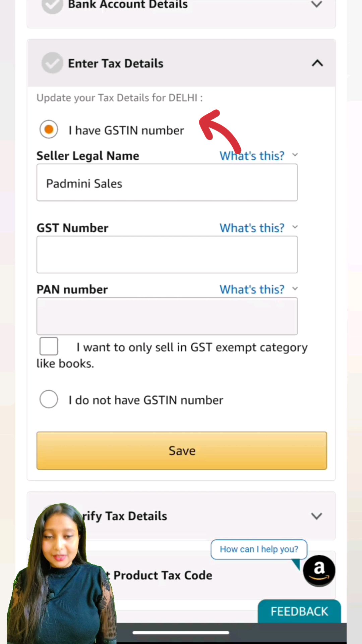
Task: Click the Seller Legal Name field
Action: point(167,183)
